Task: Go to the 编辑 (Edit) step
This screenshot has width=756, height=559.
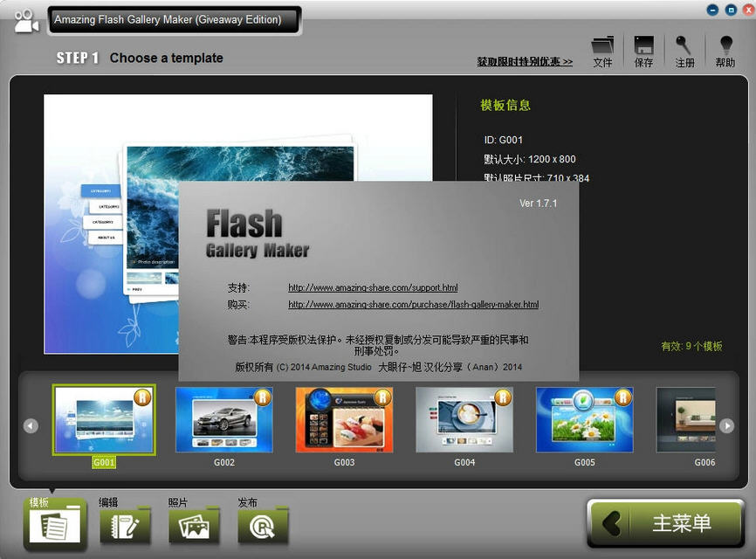Action: 125,524
